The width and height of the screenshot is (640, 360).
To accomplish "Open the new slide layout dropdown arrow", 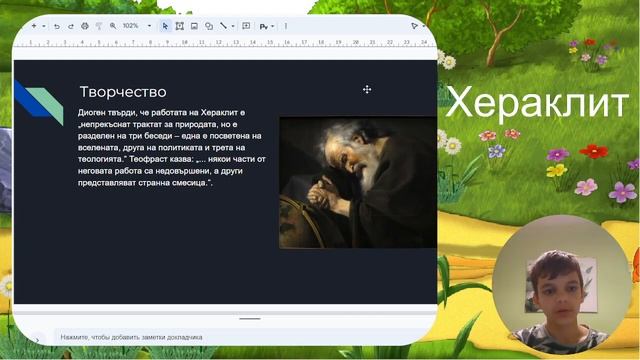I will click(44, 26).
